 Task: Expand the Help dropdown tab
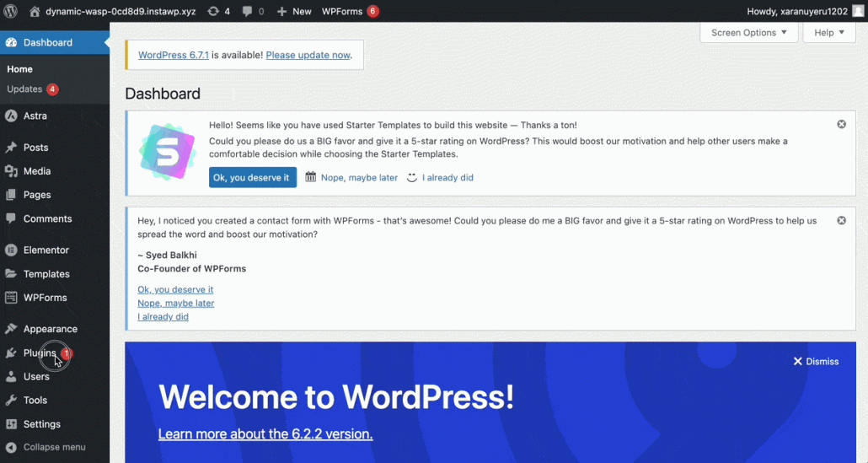click(x=829, y=33)
